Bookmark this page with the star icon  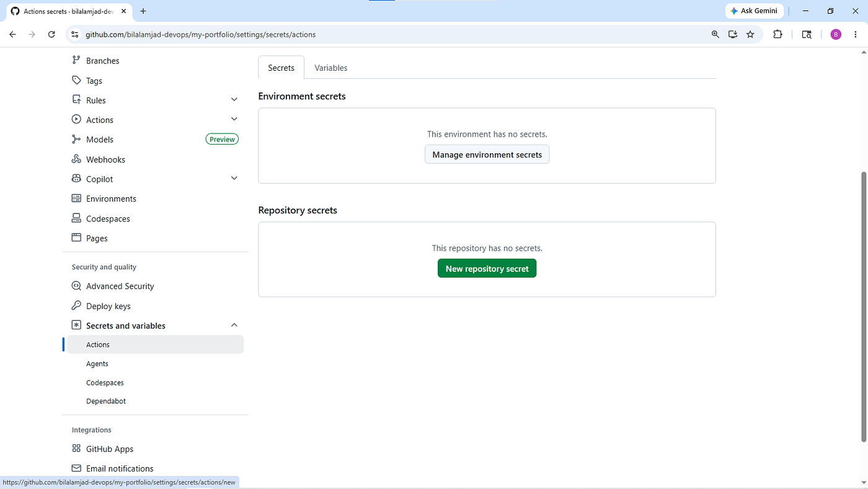[x=750, y=35]
